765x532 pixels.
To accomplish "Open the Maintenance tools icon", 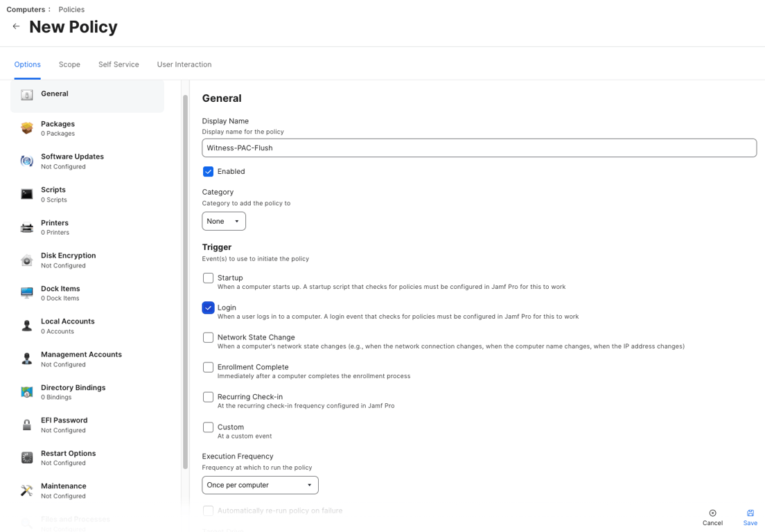I will (x=27, y=490).
